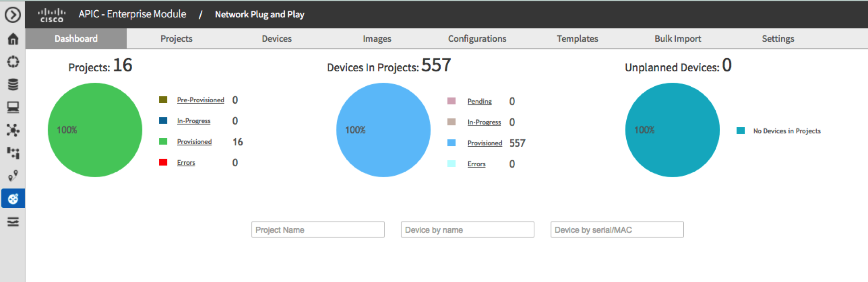Click the blue Devices In Projects pie chart
Image resolution: width=868 pixels, height=282 pixels.
[383, 130]
